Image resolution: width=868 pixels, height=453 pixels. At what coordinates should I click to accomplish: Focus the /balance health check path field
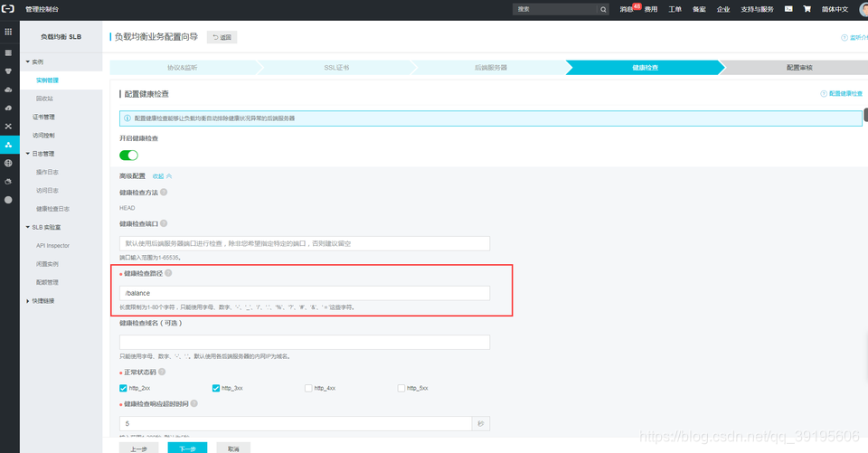pos(305,293)
